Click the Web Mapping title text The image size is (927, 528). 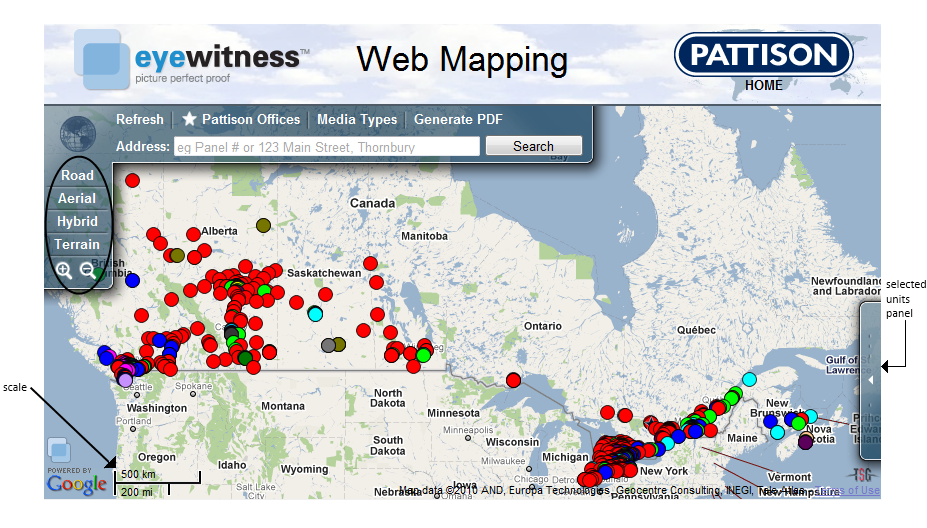[462, 60]
